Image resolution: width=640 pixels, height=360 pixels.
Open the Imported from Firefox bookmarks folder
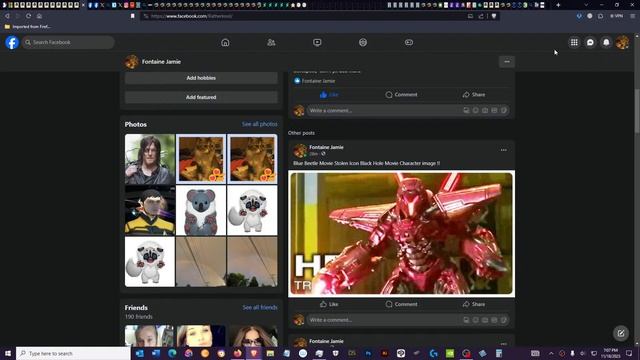click(x=28, y=27)
